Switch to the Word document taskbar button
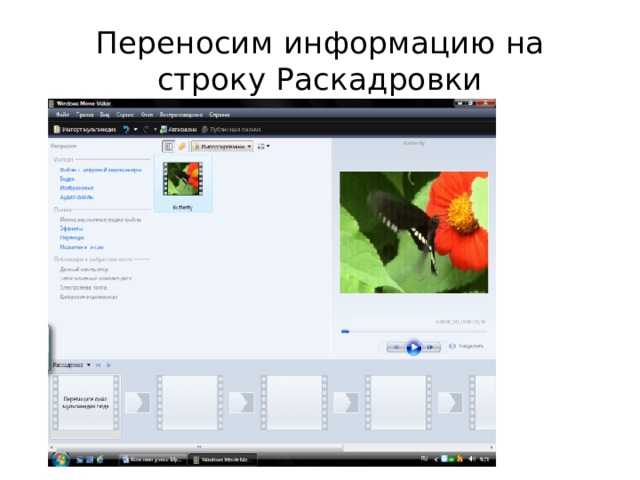Image resolution: width=640 pixels, height=480 pixels. [x=153, y=460]
